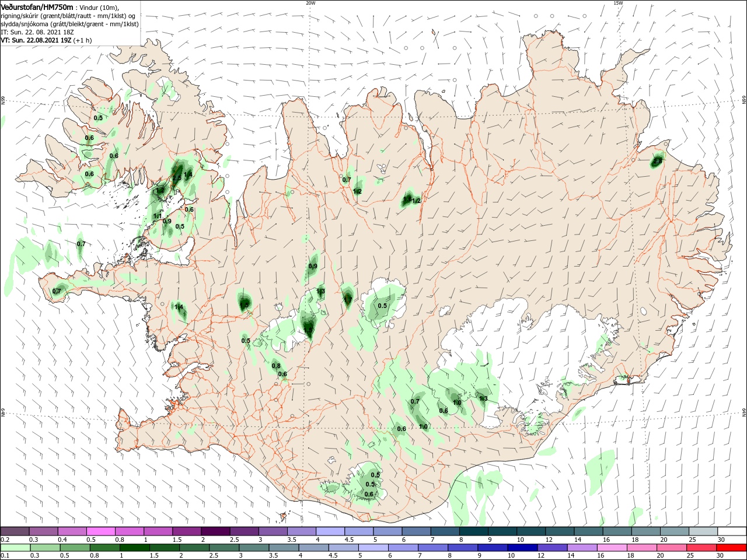This screenshot has height=560, width=747.
Task: Click the '25' label on the upper legend
Action: coord(692,540)
